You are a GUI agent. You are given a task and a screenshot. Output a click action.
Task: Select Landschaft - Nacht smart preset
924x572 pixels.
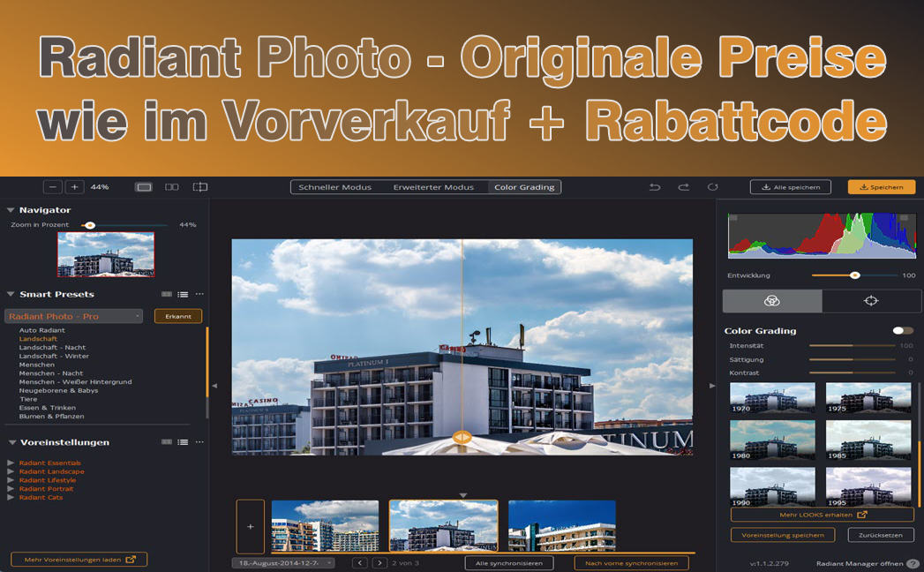click(52, 347)
